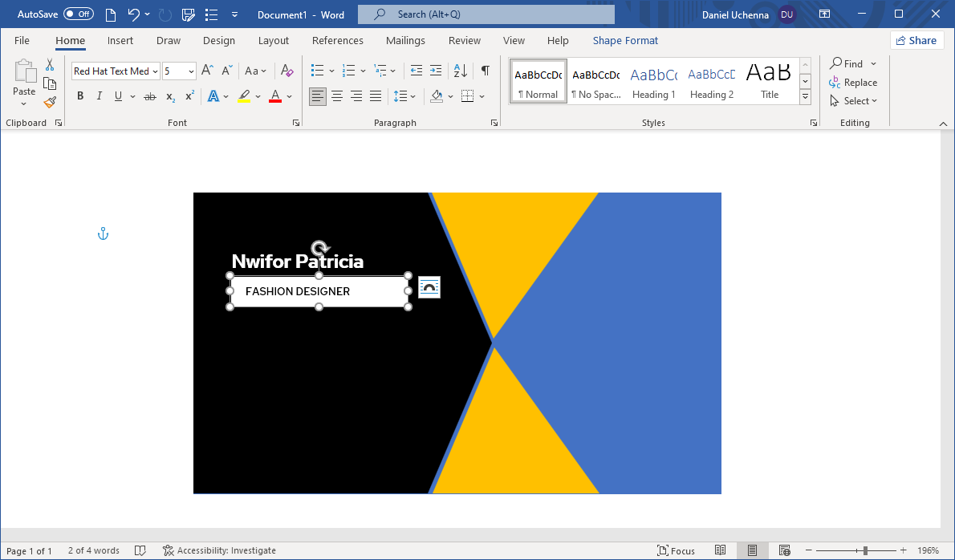Click the Format Painter brush icon
The height and width of the screenshot is (560, 955).
[50, 102]
